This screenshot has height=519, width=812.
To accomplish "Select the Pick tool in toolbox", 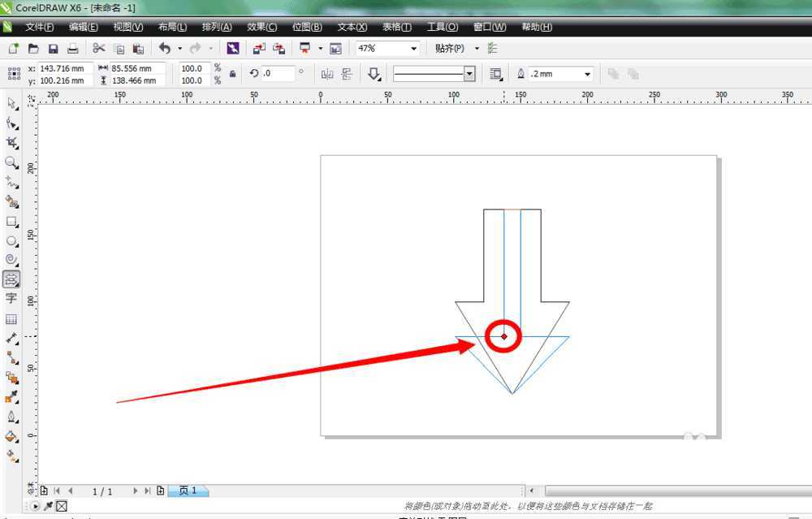I will coord(11,103).
